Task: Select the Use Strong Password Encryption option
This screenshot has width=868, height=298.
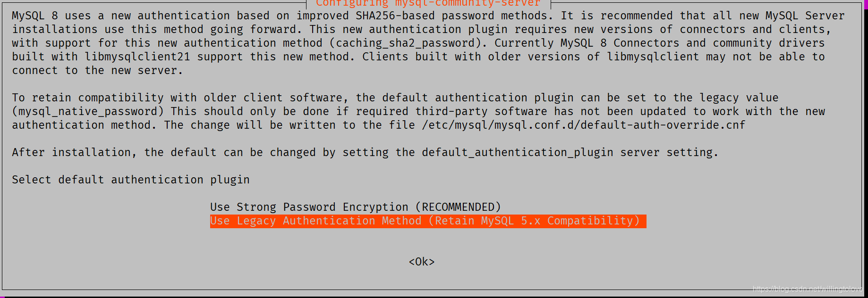Action: (x=355, y=207)
